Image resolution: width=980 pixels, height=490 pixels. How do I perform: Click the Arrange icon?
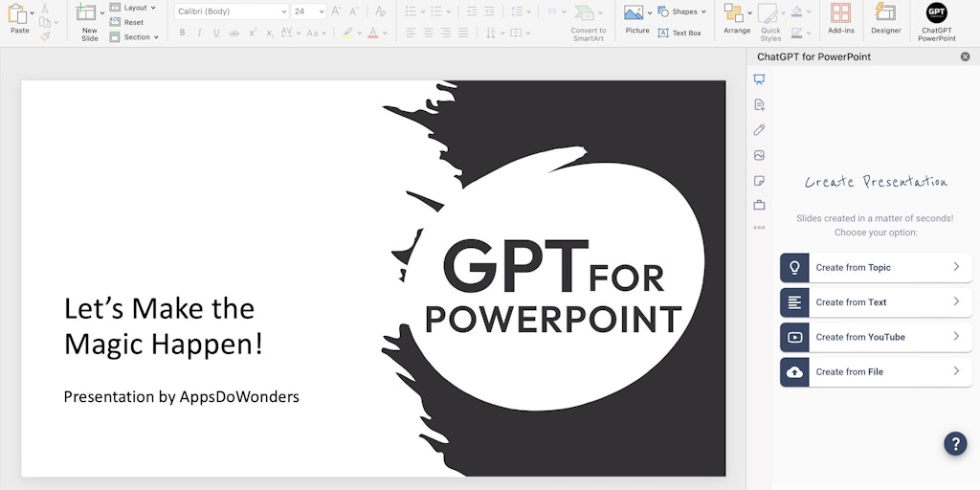[x=733, y=12]
